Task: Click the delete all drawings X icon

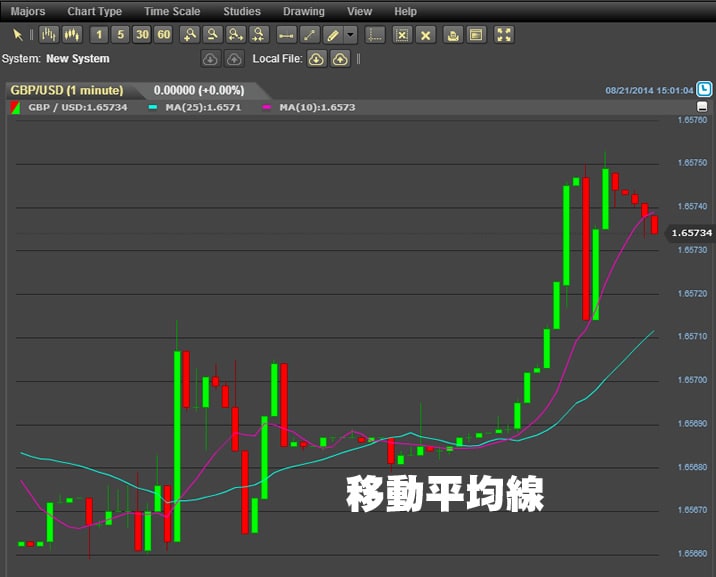Action: click(426, 35)
